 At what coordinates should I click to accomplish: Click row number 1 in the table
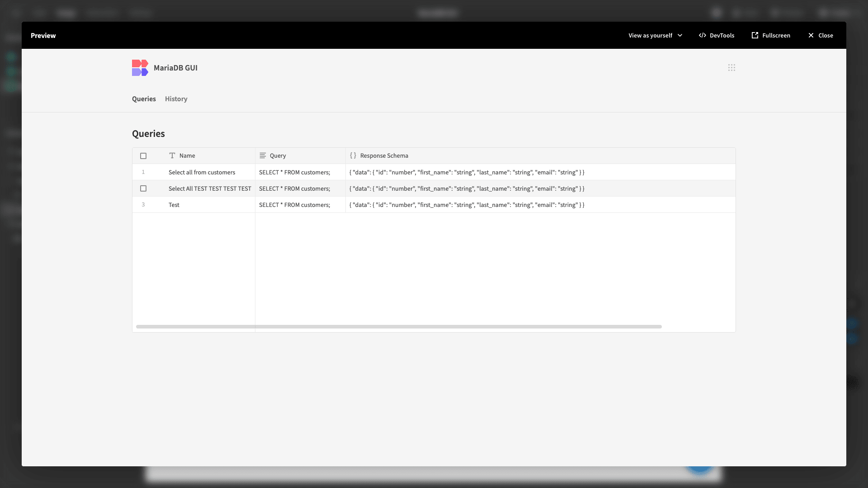tap(143, 172)
